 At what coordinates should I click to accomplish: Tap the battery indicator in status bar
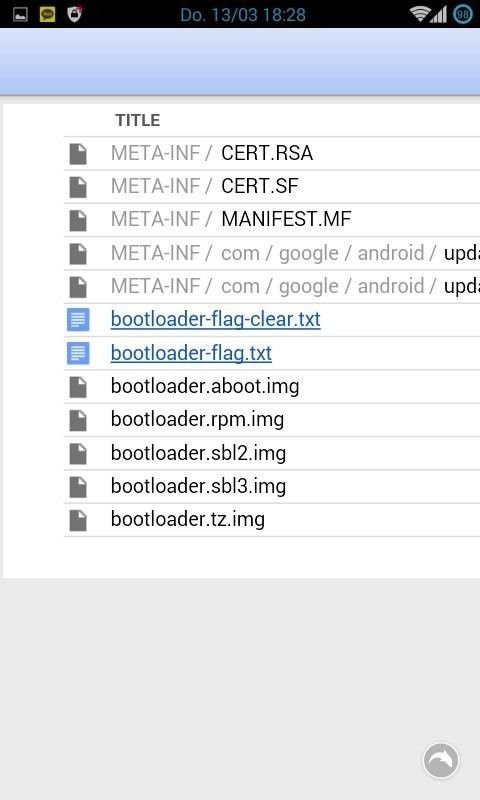pos(463,14)
